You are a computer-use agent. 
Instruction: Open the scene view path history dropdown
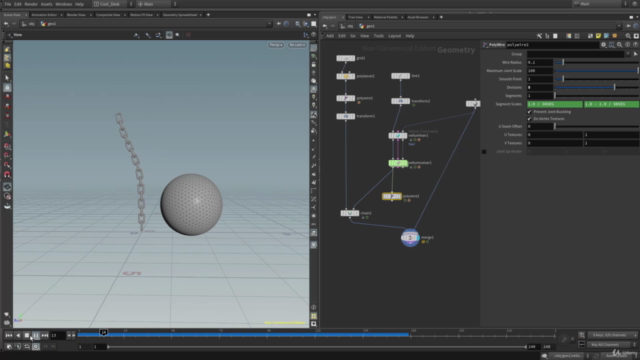[x=269, y=24]
